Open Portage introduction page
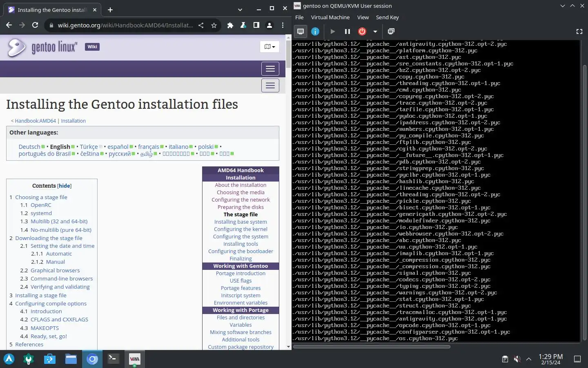Screen dimensions: 588x368 coord(241,274)
